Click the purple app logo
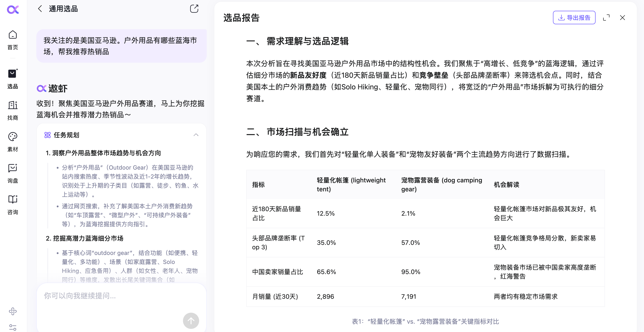644x332 pixels. 13,10
